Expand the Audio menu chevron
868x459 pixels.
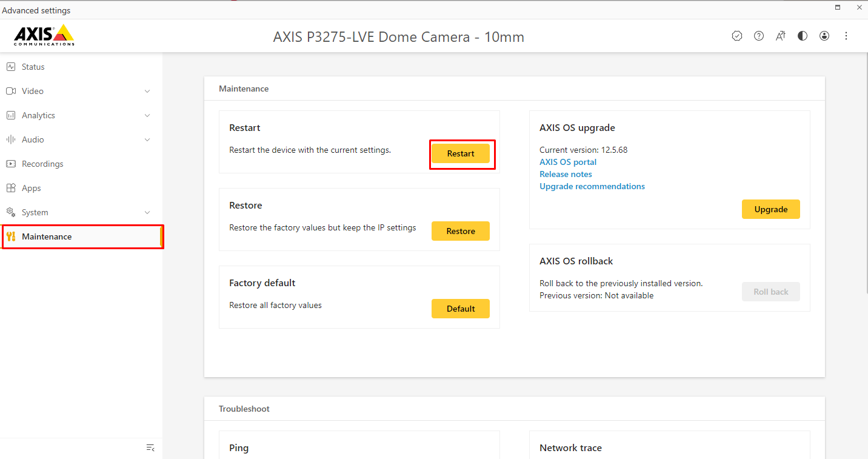[147, 139]
